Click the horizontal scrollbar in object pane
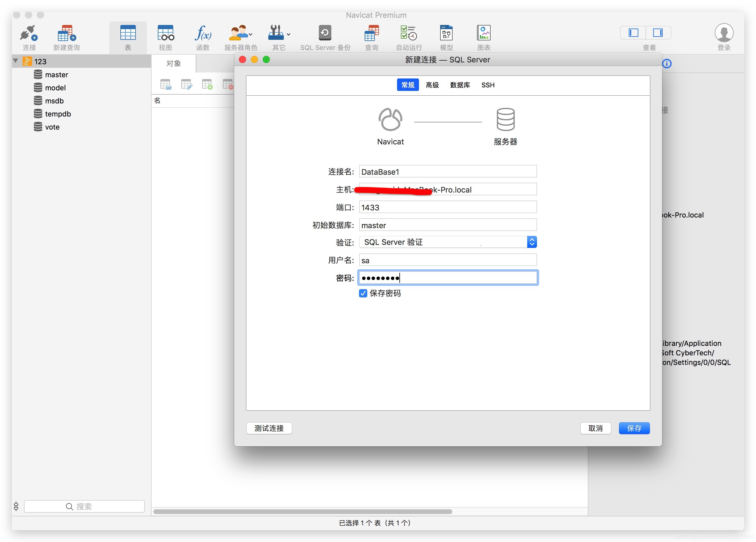756x542 pixels. (302, 512)
